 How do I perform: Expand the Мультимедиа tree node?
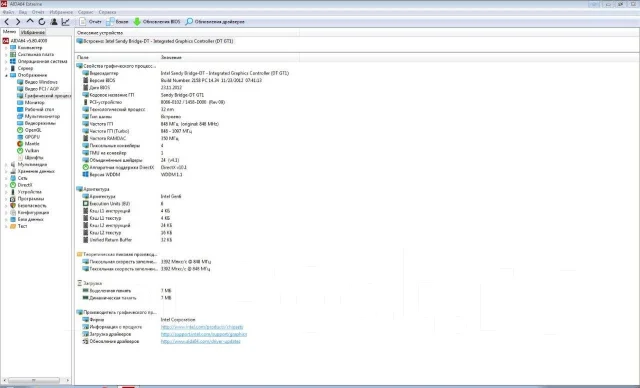tap(6, 164)
